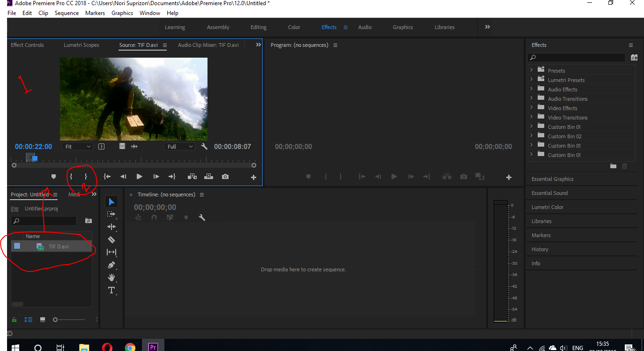The image size is (644, 351).
Task: Toggle Snap magnet in Timeline
Action: click(x=154, y=217)
